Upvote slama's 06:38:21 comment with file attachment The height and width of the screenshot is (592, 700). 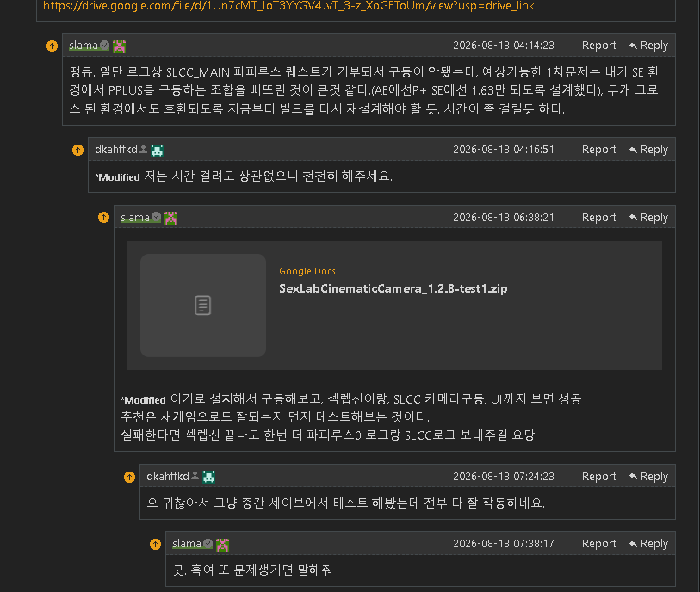pyautogui.click(x=104, y=217)
